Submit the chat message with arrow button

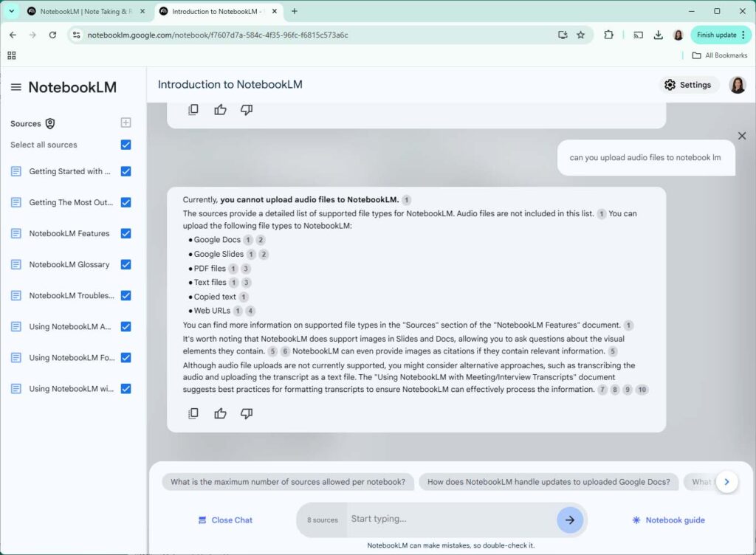coord(570,520)
